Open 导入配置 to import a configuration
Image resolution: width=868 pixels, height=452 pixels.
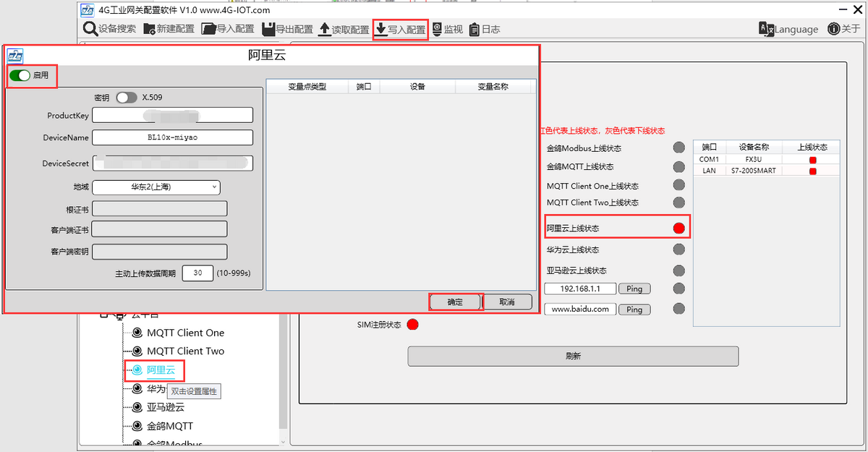pos(228,29)
